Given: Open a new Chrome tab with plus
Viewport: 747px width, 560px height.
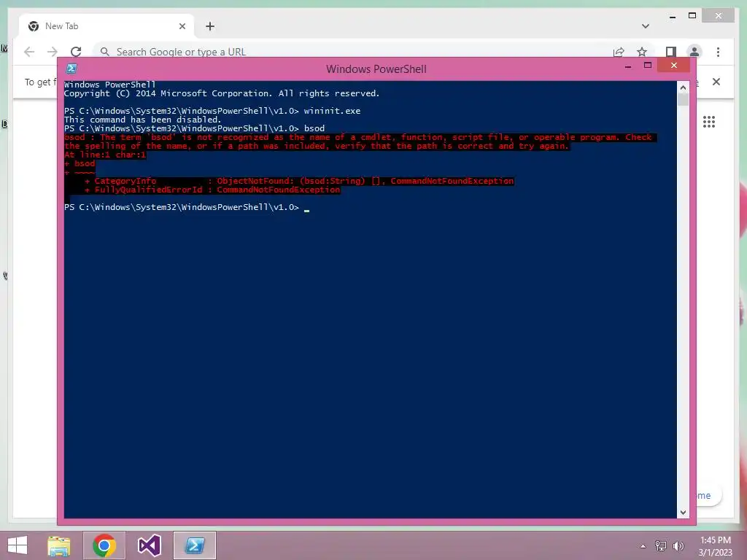Looking at the screenshot, I should pos(210,26).
